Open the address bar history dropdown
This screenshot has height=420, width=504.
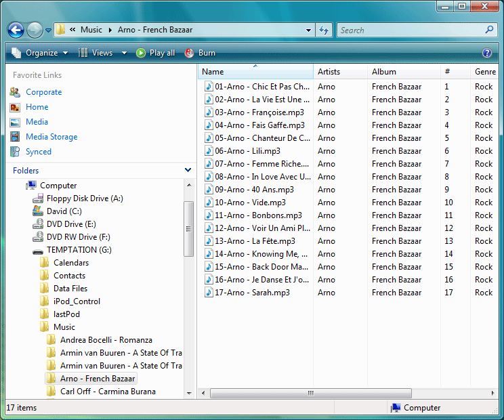click(308, 30)
